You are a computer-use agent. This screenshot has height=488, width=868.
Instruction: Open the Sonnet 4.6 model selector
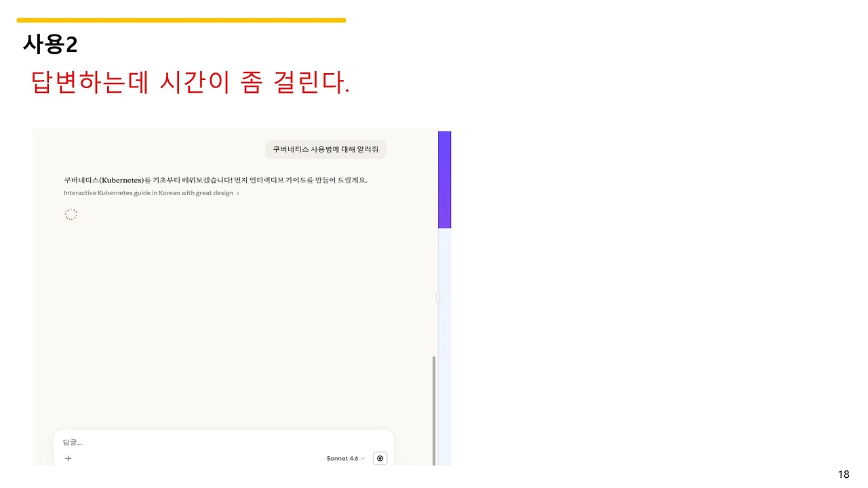pos(344,458)
